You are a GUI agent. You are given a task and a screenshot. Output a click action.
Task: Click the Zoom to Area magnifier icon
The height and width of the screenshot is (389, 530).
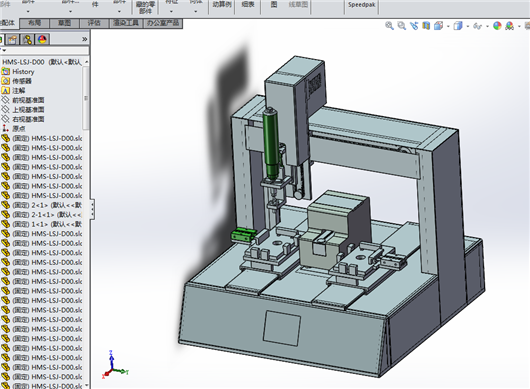[x=402, y=26]
